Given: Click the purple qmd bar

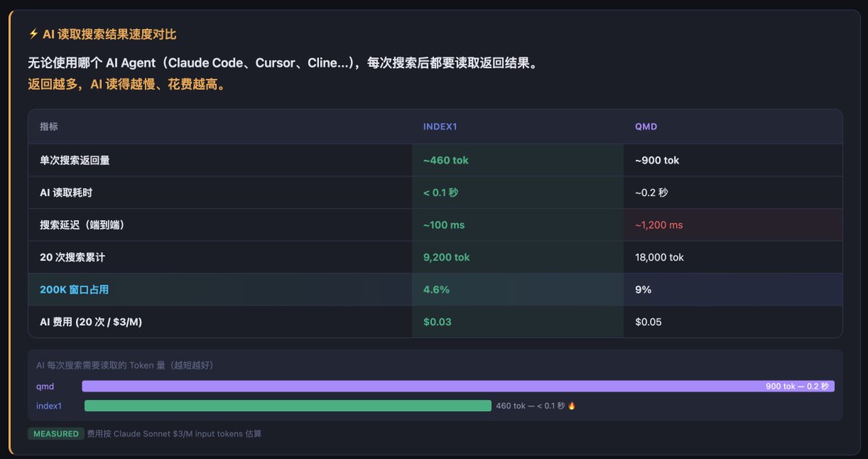Looking at the screenshot, I should click(x=458, y=387).
